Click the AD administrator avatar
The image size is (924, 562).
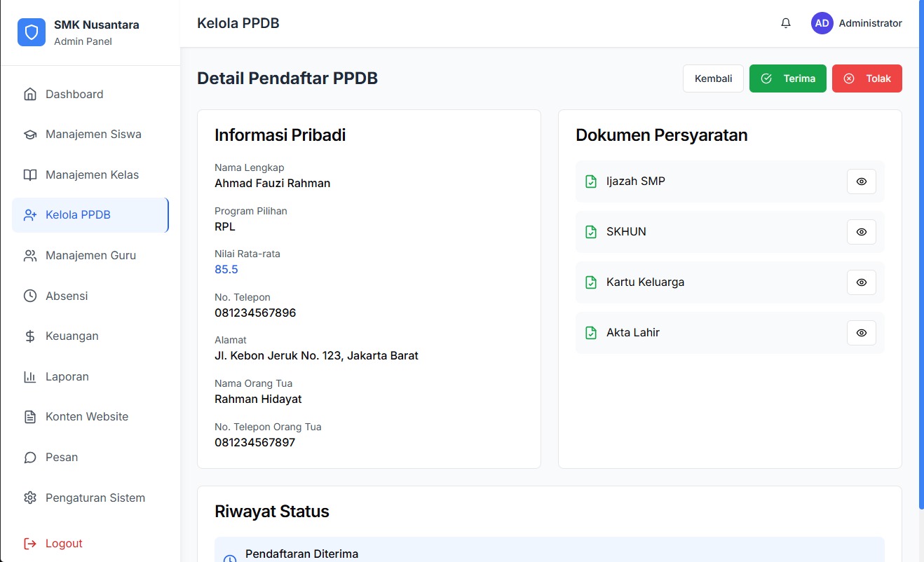tap(822, 23)
